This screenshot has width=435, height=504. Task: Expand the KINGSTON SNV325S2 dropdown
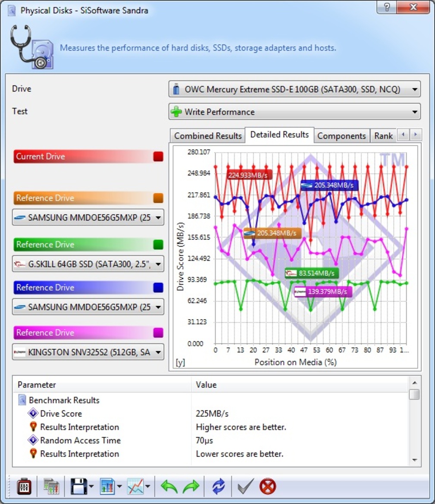(88, 352)
